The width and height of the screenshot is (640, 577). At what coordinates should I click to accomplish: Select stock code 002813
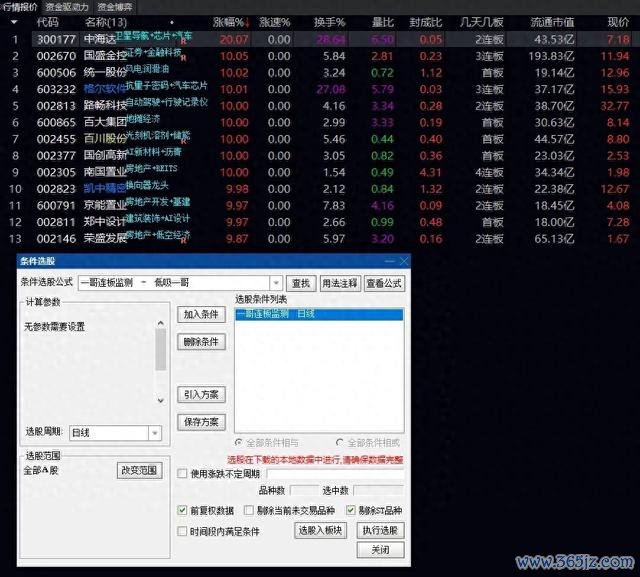[56, 106]
